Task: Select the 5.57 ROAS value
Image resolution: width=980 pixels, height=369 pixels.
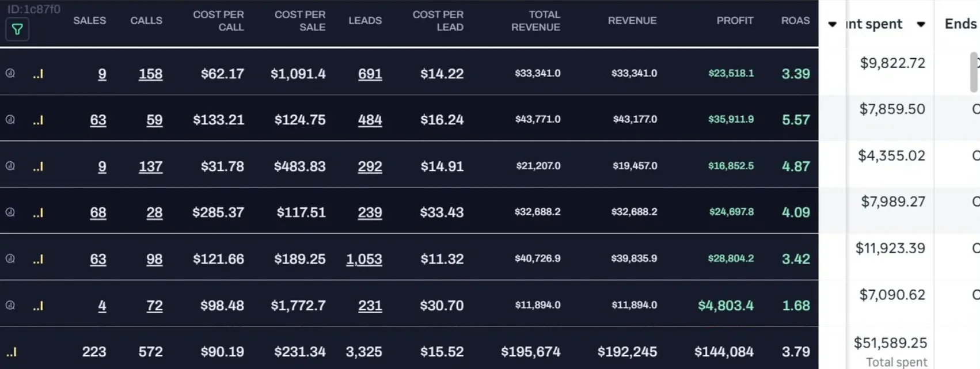Action: [x=796, y=120]
